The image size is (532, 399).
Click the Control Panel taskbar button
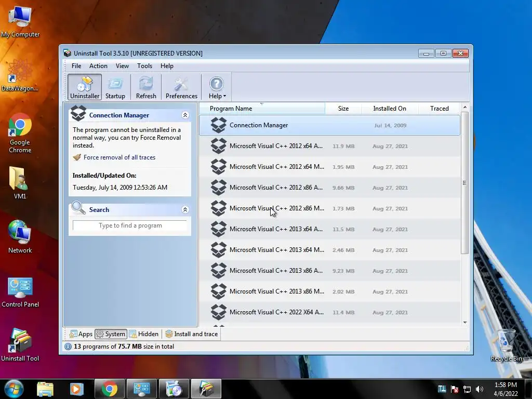141,389
